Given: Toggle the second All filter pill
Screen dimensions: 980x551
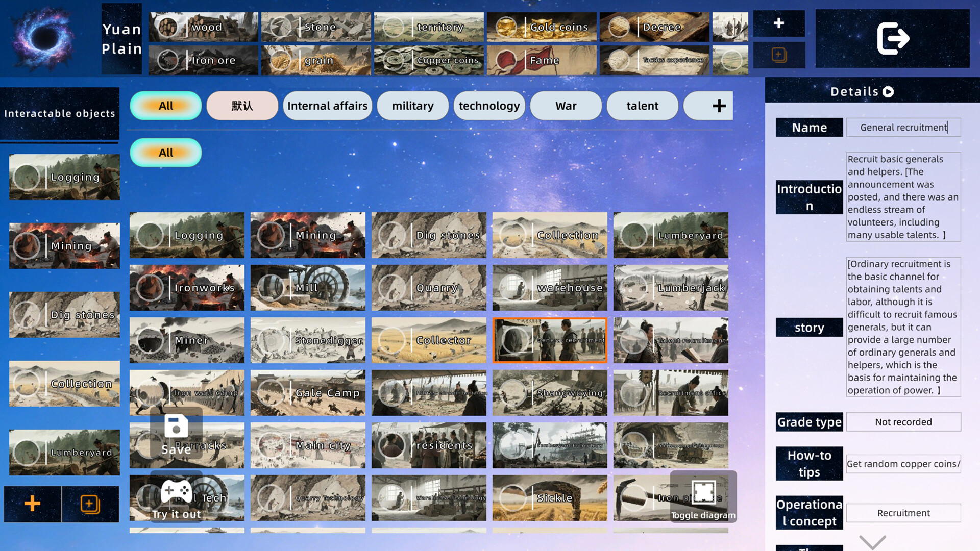Looking at the screenshot, I should point(165,152).
